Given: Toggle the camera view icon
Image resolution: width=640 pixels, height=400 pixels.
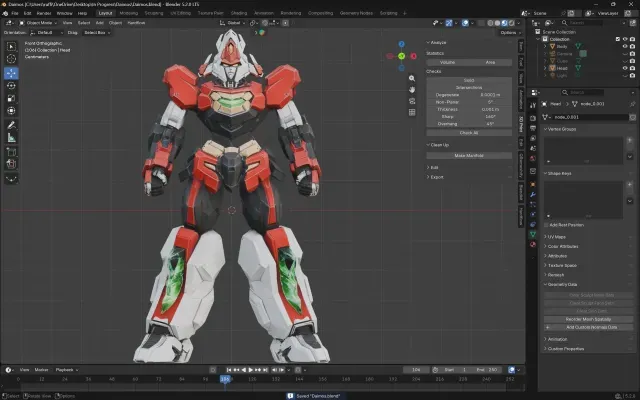Looking at the screenshot, I should [412, 101].
